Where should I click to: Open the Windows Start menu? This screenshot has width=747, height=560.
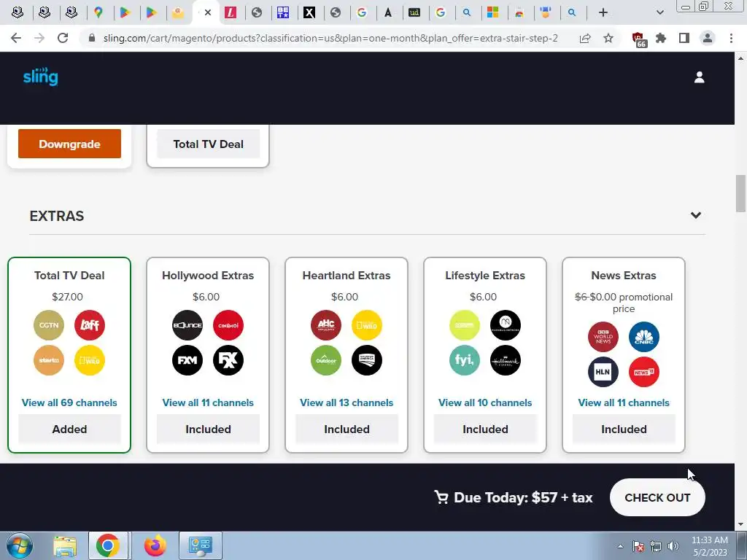(x=20, y=545)
